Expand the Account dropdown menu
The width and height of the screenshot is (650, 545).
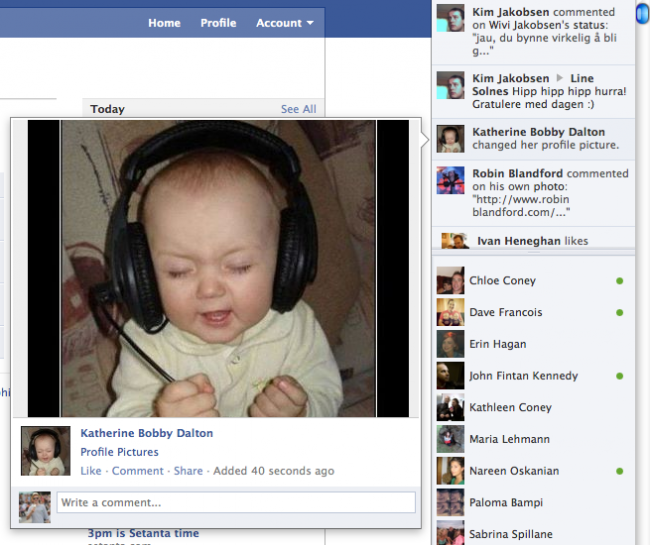pos(284,23)
